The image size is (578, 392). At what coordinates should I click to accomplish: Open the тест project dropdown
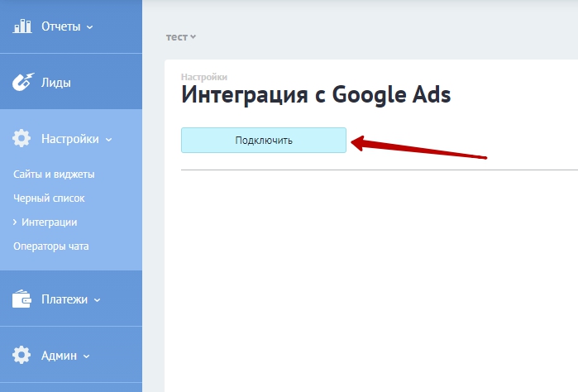(x=180, y=37)
